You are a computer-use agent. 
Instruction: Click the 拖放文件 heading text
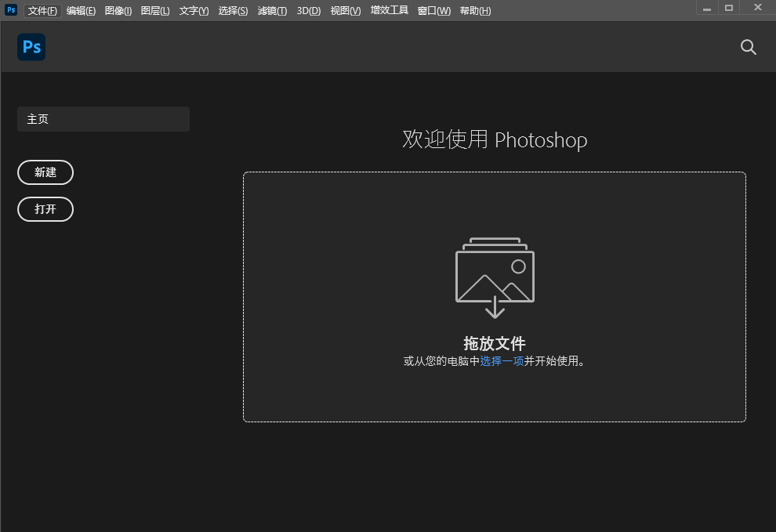point(495,343)
